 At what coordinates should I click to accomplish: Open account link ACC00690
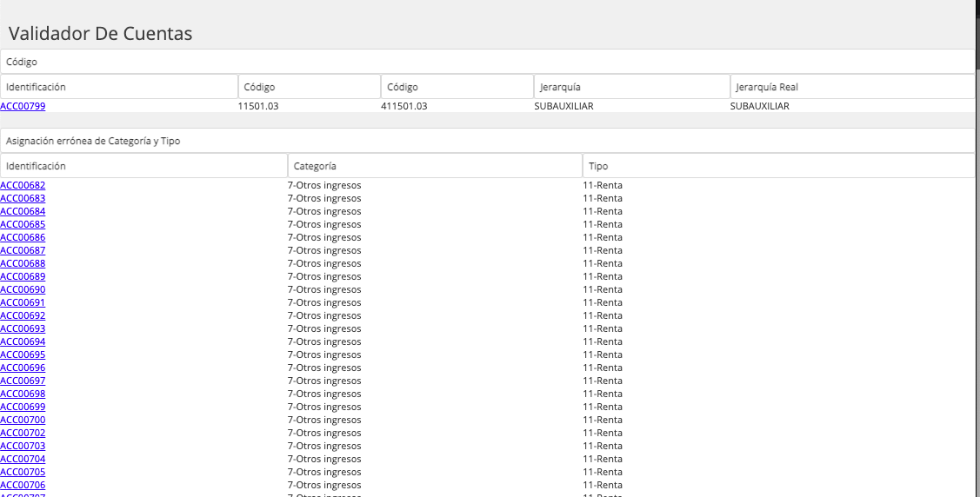click(23, 289)
